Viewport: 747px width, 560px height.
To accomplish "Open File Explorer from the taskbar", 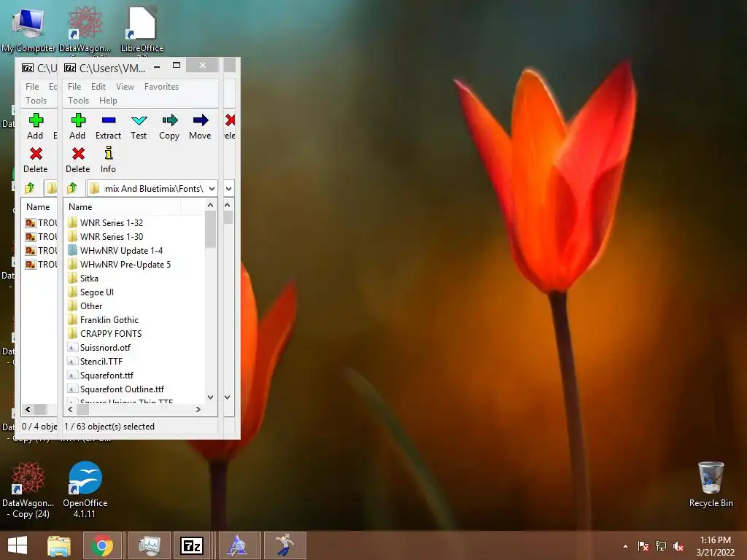I will (x=59, y=545).
